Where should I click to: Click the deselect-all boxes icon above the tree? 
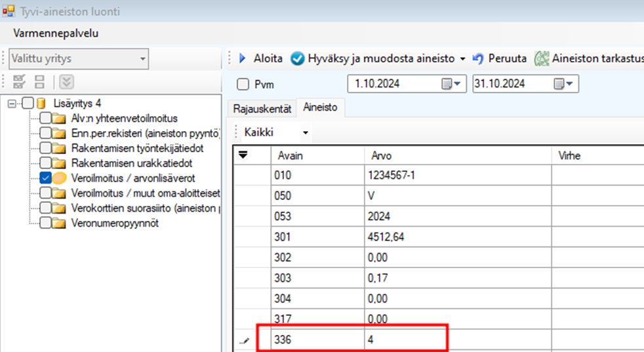click(40, 82)
